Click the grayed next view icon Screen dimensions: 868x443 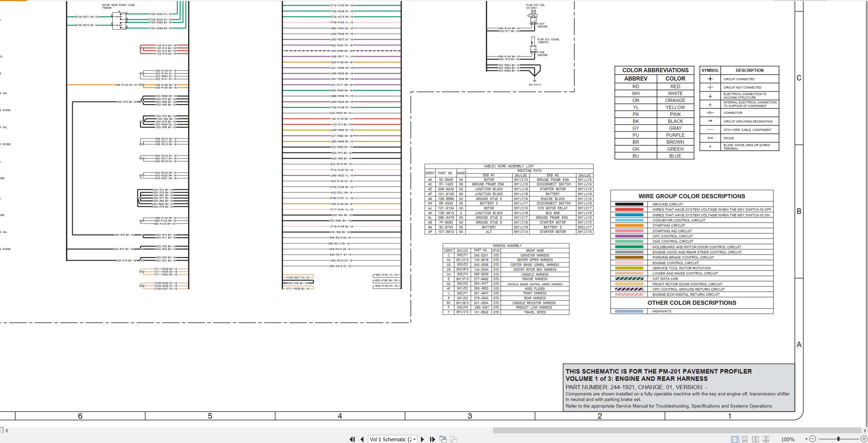(453, 439)
